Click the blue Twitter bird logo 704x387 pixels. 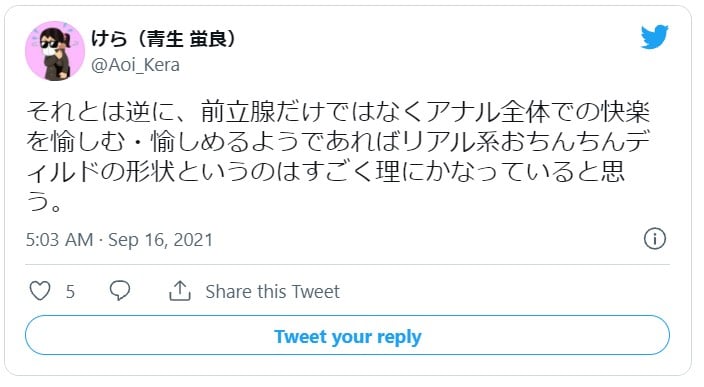tap(654, 37)
